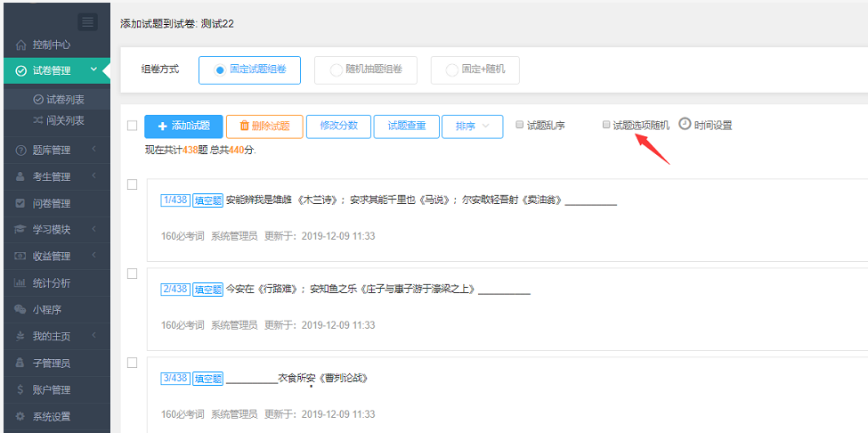Check the box for question 2/438
The width and height of the screenshot is (868, 433).
click(x=133, y=274)
